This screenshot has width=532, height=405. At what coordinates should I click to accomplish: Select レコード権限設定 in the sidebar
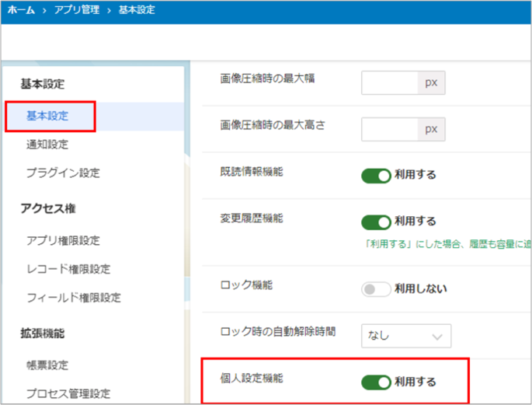click(68, 269)
